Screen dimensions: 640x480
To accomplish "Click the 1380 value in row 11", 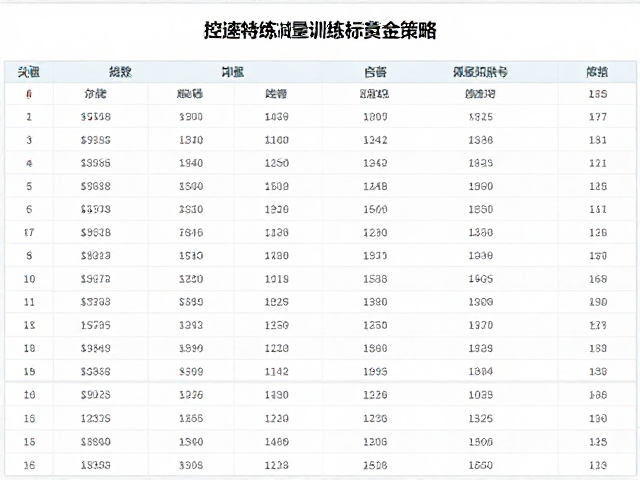I will 375,302.
